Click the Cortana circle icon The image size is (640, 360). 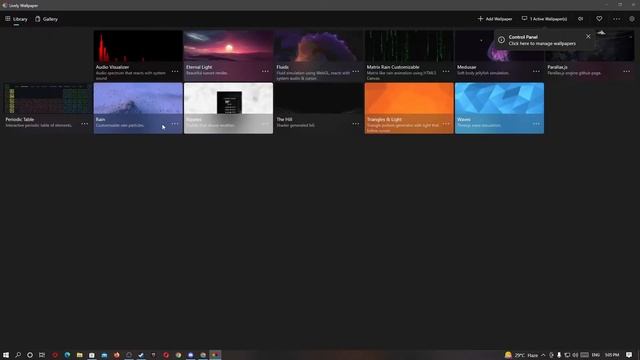tap(30, 355)
